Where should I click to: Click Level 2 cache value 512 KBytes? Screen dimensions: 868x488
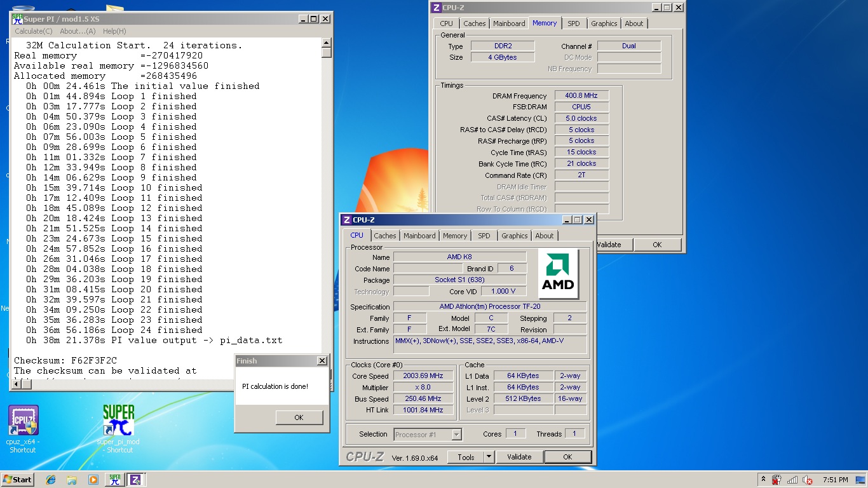(x=523, y=399)
